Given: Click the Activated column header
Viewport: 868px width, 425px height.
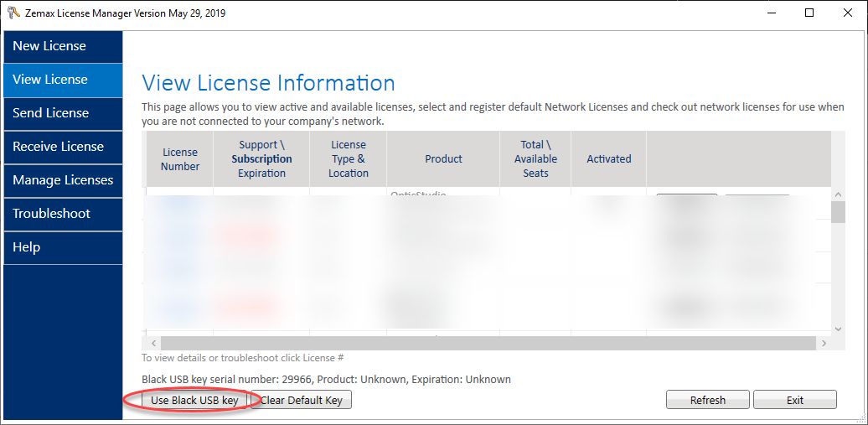Looking at the screenshot, I should pyautogui.click(x=609, y=159).
